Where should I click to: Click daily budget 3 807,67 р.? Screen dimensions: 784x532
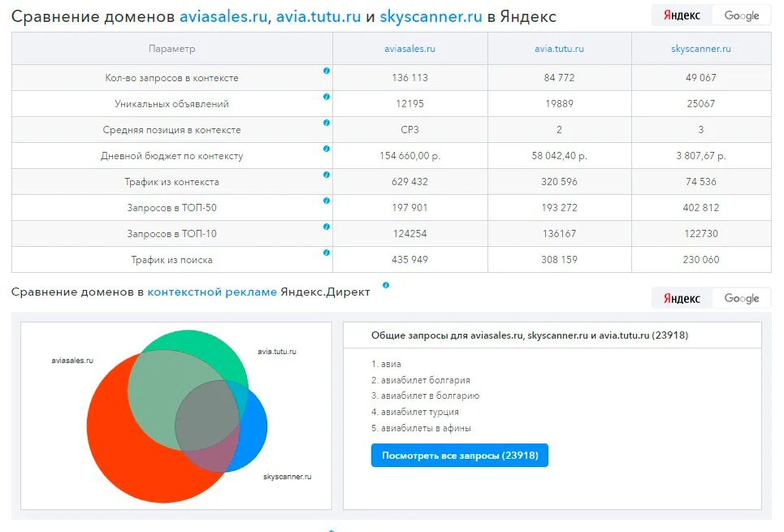pos(700,156)
